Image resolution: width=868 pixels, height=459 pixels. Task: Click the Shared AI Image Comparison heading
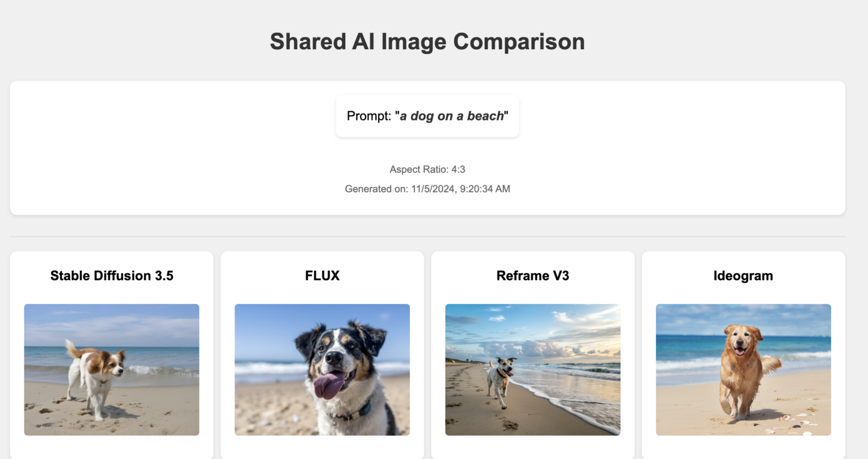[x=427, y=41]
